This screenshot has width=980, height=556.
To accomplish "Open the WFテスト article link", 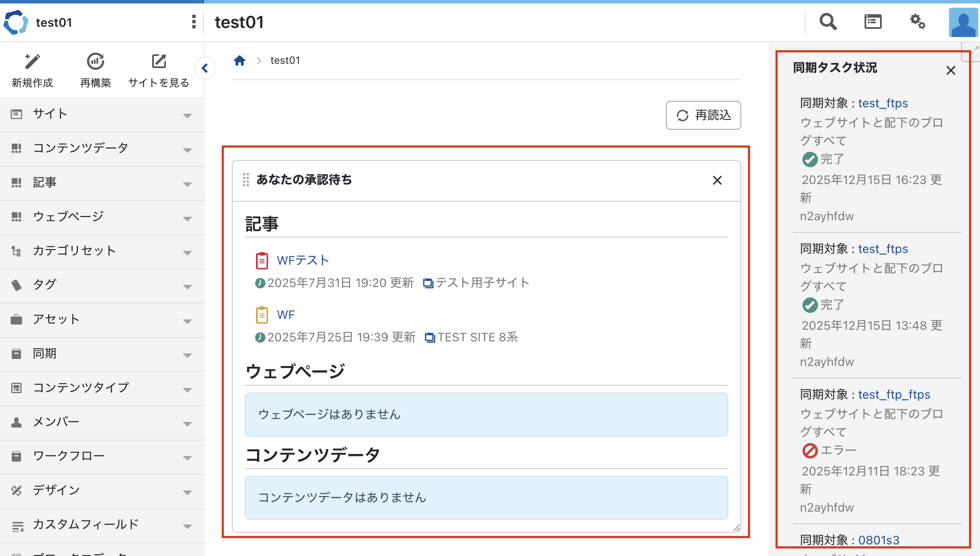I will point(303,260).
